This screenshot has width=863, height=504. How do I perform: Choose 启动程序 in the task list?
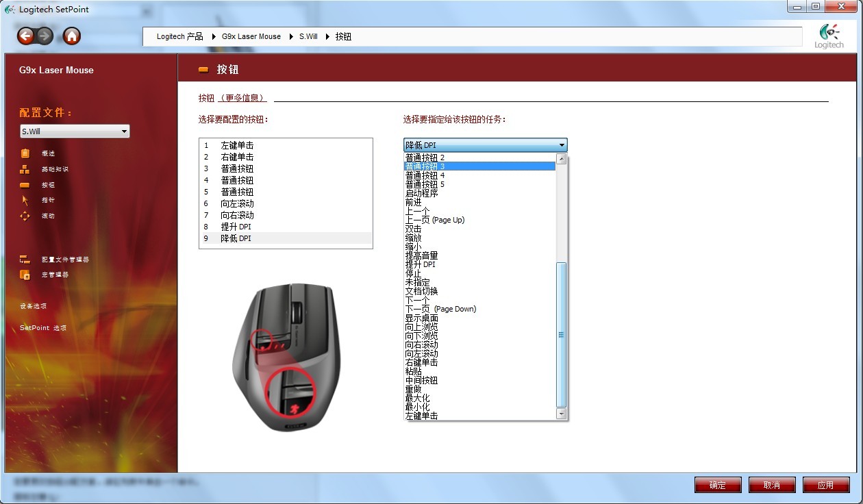pyautogui.click(x=480, y=193)
